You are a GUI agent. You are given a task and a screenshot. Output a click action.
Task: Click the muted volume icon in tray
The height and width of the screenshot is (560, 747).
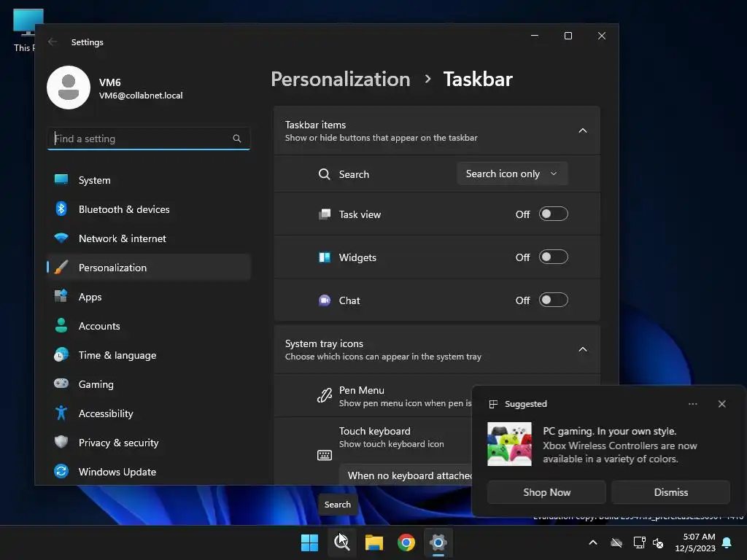tap(658, 542)
